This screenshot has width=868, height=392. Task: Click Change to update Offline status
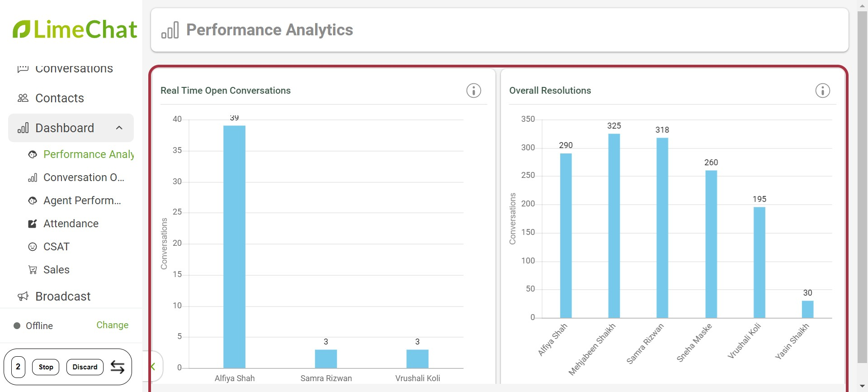pos(113,325)
